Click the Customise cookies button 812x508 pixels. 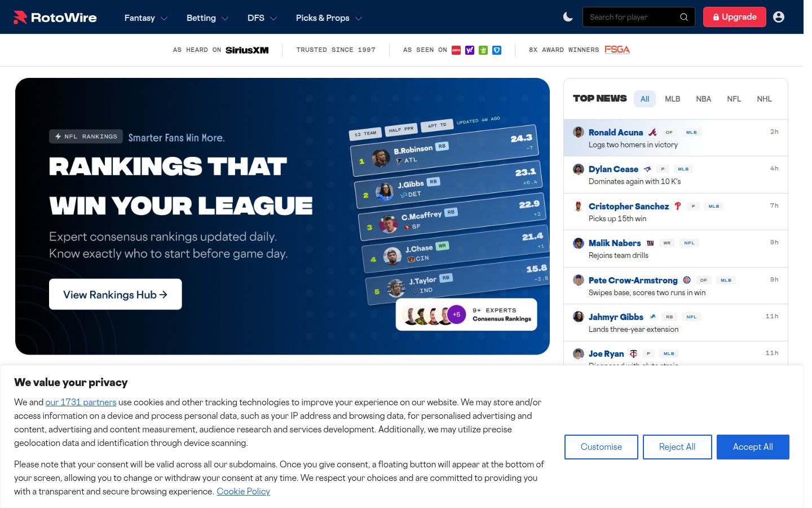pos(601,447)
